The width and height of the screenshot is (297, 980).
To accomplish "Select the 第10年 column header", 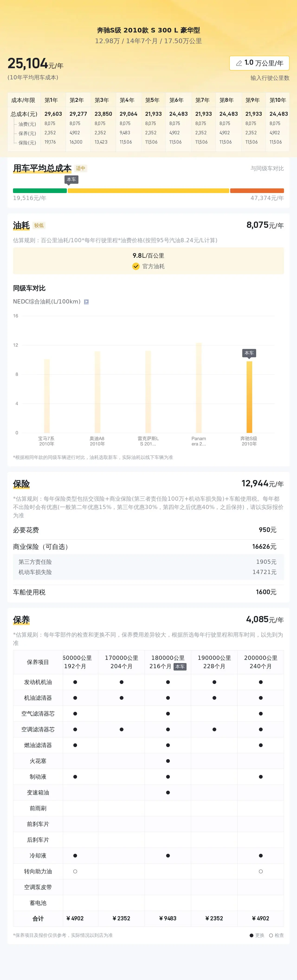I will coord(278,100).
